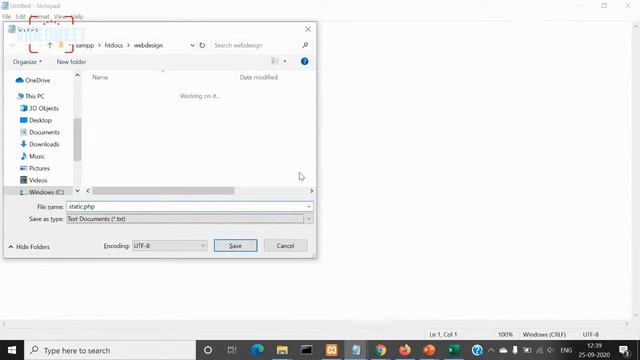Open Organize dropdown menu
Image resolution: width=640 pixels, height=360 pixels.
pyautogui.click(x=27, y=62)
